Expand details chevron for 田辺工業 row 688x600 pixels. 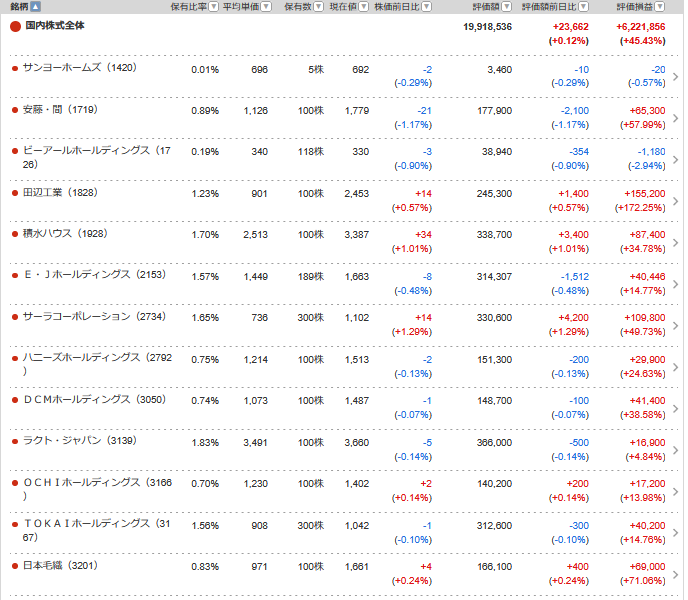click(676, 201)
